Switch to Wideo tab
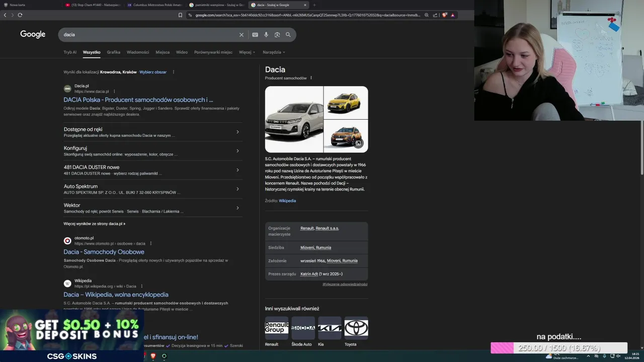 coord(182,52)
